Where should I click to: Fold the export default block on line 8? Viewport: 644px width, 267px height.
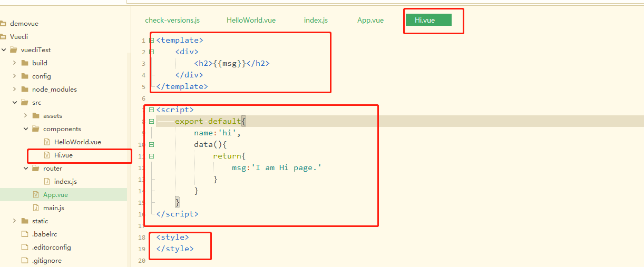[x=152, y=121]
